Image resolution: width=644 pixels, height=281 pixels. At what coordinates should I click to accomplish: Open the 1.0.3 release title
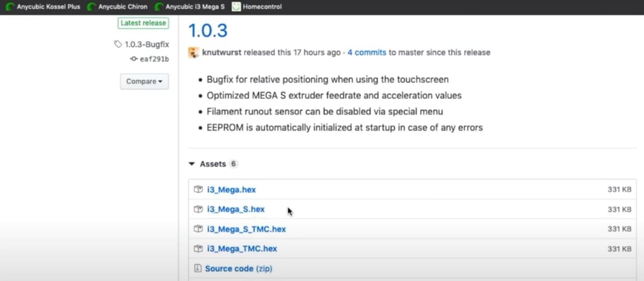pyautogui.click(x=208, y=30)
